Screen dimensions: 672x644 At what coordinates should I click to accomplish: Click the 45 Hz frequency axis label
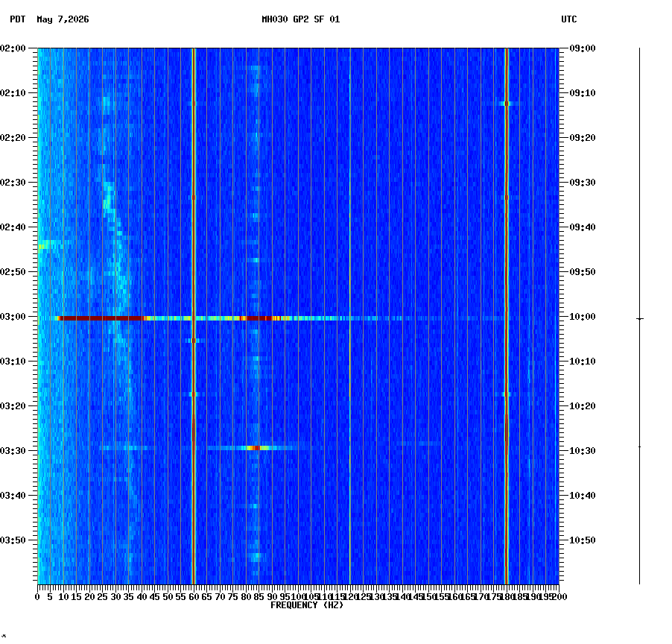155,597
